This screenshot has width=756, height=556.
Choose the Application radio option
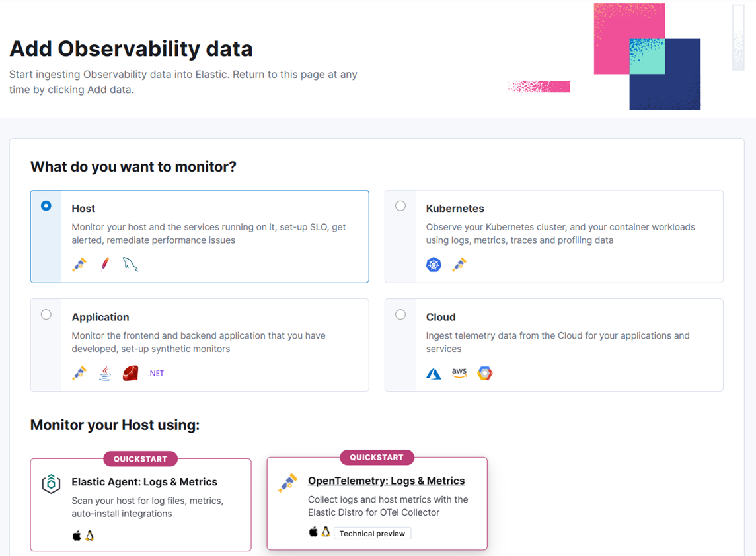46,314
